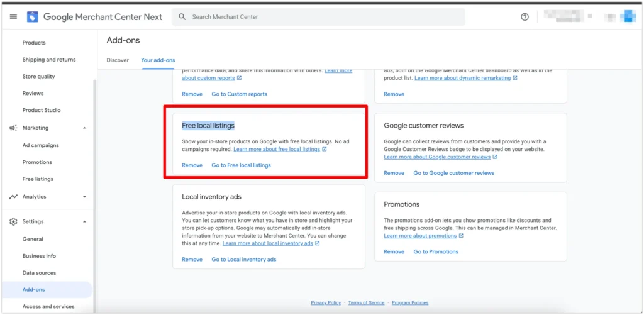Click the Settings gear icon

pos(13,222)
